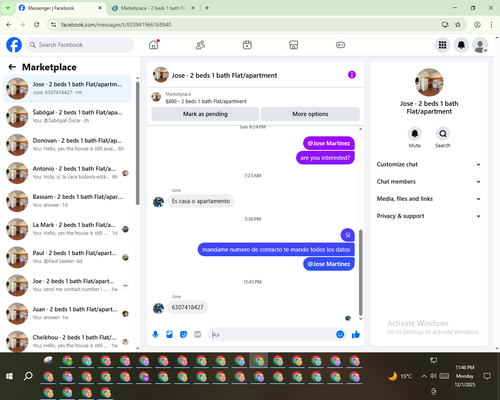The height and width of the screenshot is (400, 500).
Task: Open Paul conversation in the list
Action: tap(67, 257)
